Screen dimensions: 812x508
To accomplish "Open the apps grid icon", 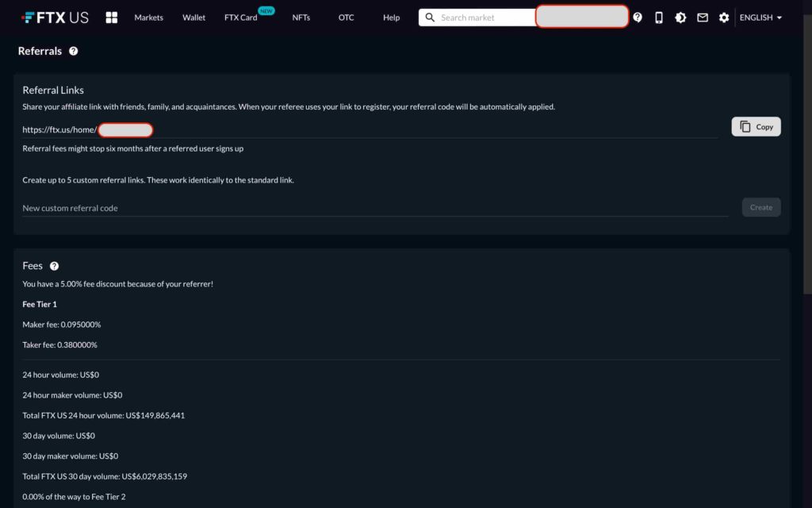I will click(x=111, y=17).
